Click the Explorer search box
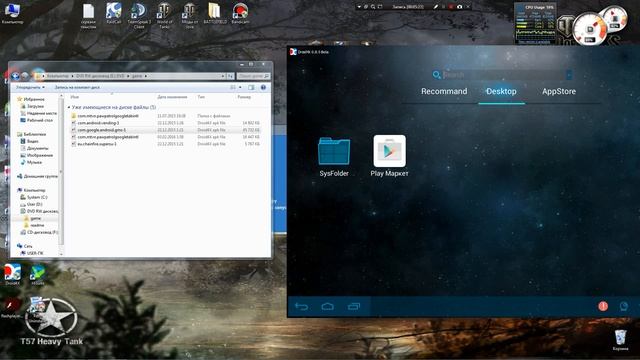Screen dimensions: 640x360 pyautogui.click(x=253, y=76)
